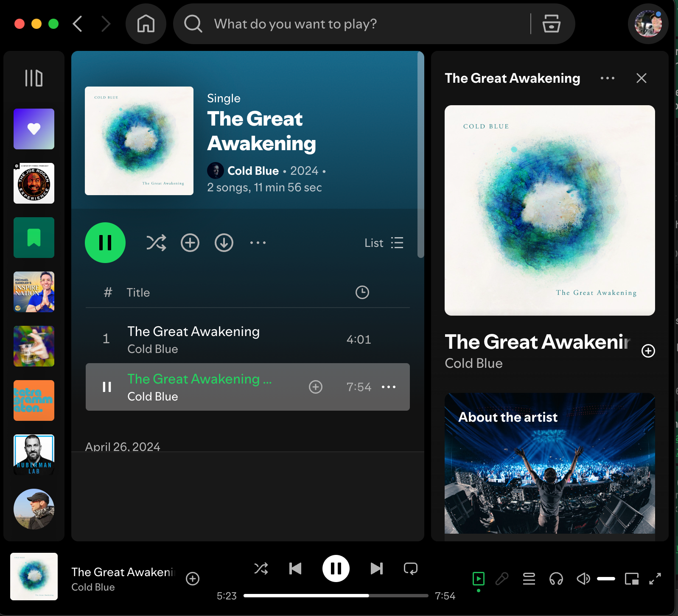Add the 7:54 track to Liked Songs
Image resolution: width=678 pixels, height=616 pixels.
pyautogui.click(x=316, y=387)
